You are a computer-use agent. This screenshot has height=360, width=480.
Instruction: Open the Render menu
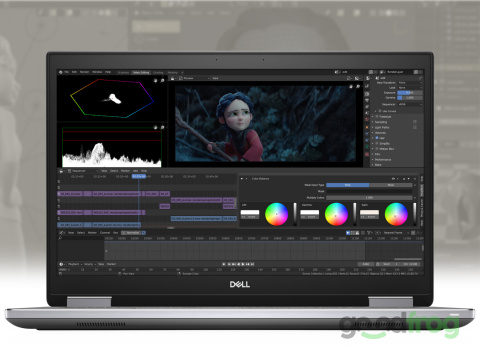click(x=84, y=72)
